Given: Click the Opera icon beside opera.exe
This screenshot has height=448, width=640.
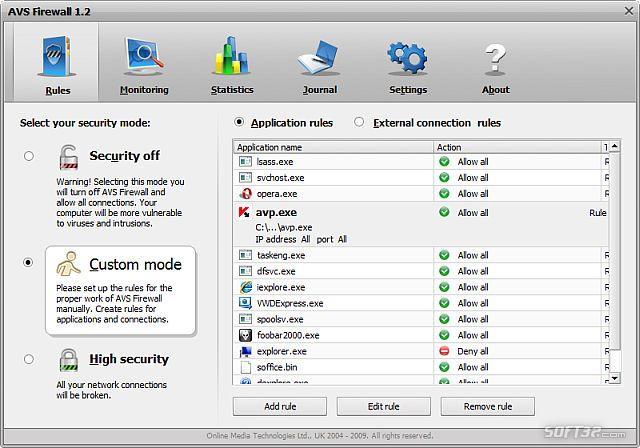Looking at the screenshot, I should pyautogui.click(x=246, y=194).
